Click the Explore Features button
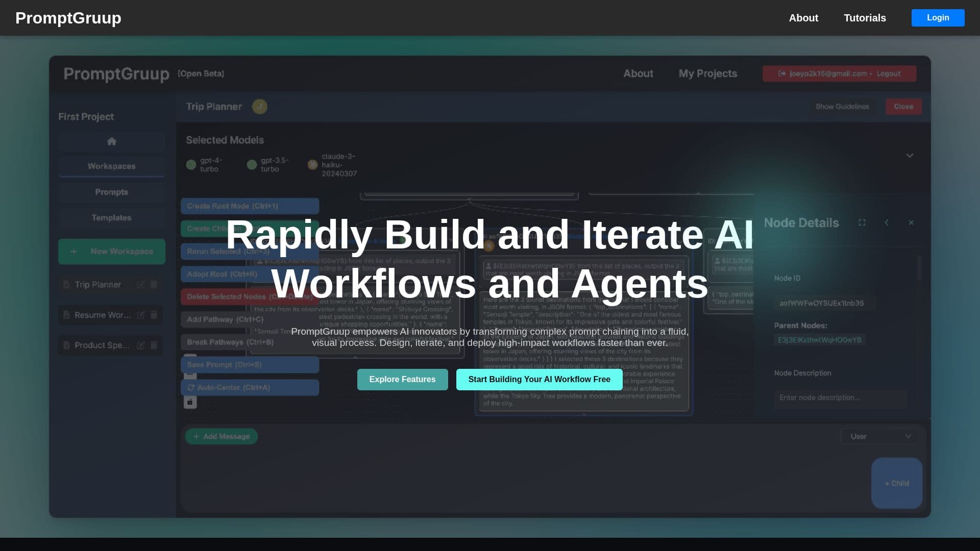Viewport: 980px width, 551px height. [x=402, y=380]
